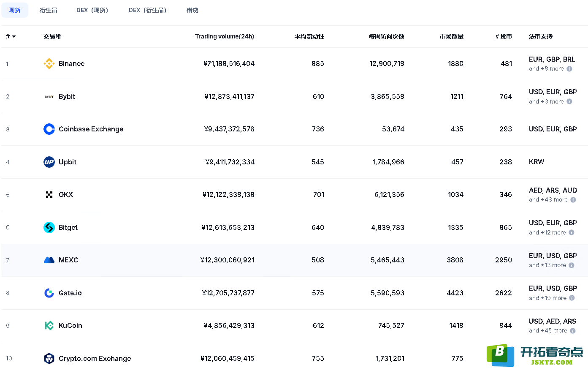Click 'and +43 more' in OKX row
Screen dimensions: 588x368
(548, 200)
